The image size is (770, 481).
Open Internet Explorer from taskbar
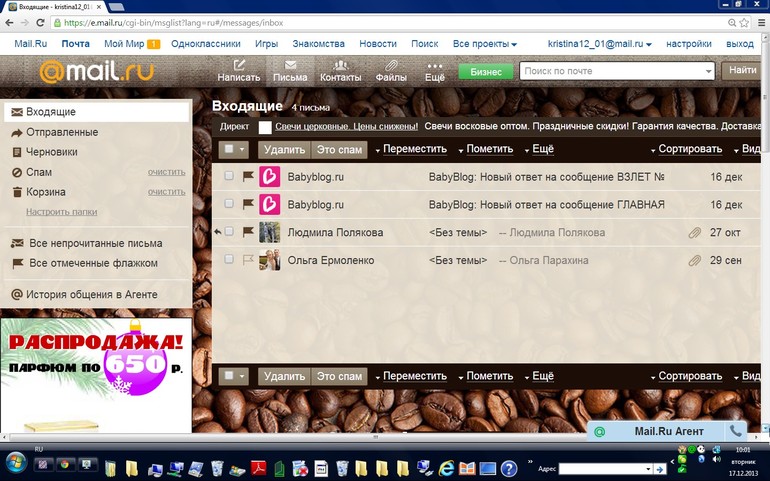(446, 468)
